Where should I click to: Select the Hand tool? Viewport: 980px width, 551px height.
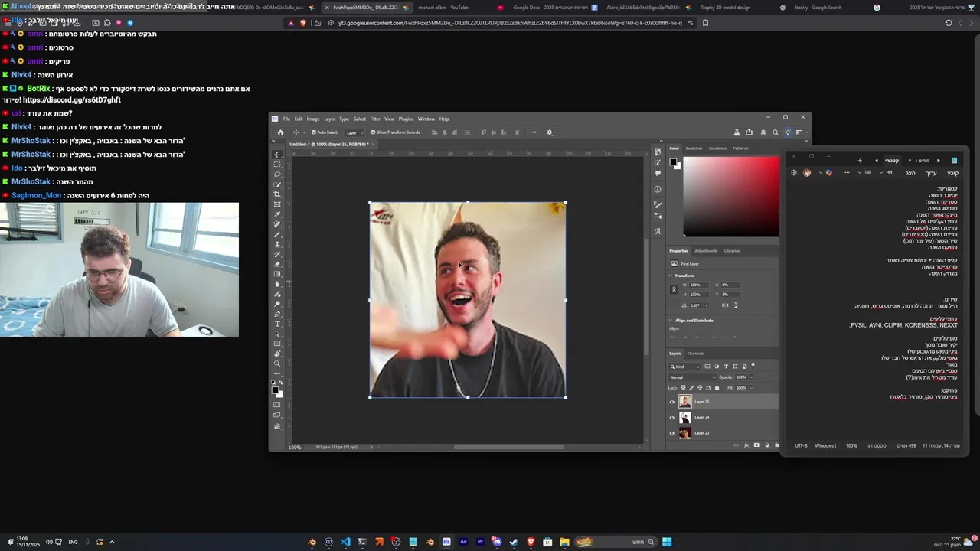pos(276,354)
